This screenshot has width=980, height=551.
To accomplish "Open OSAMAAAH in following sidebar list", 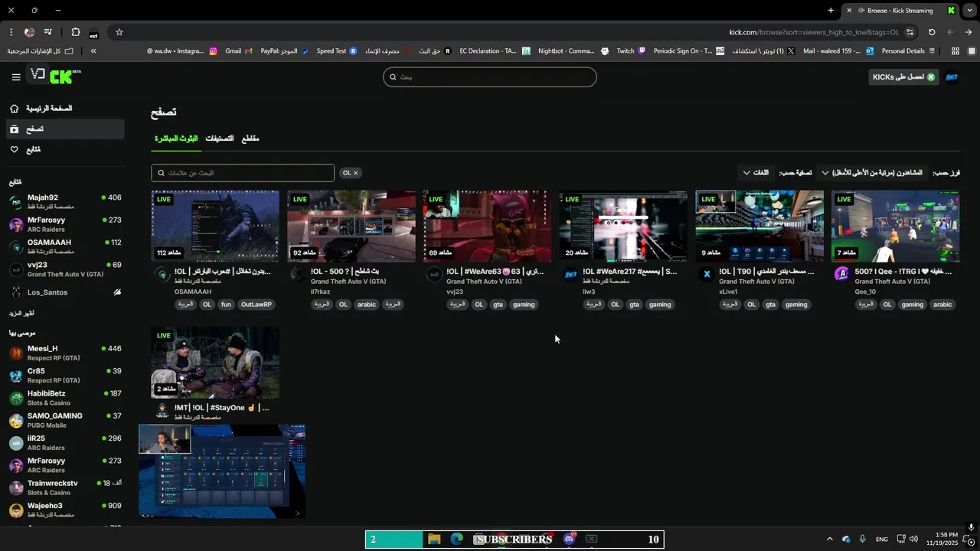I will [x=64, y=246].
